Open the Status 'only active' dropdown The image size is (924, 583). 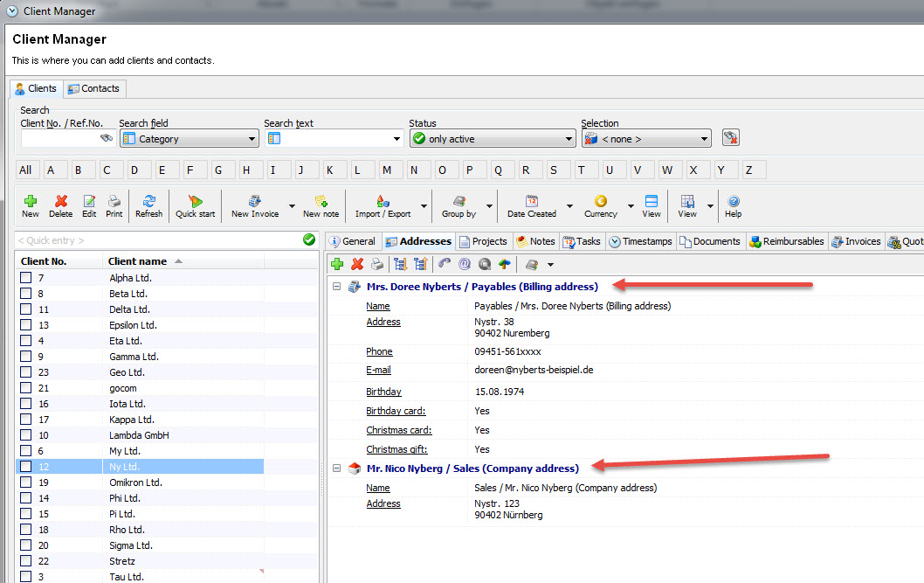click(x=569, y=139)
